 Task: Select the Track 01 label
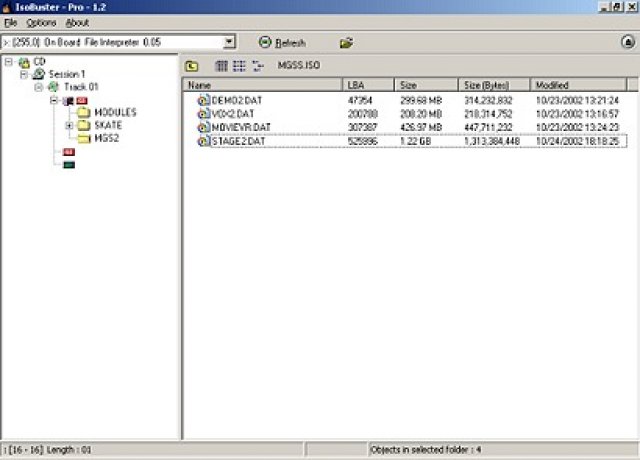pos(81,87)
